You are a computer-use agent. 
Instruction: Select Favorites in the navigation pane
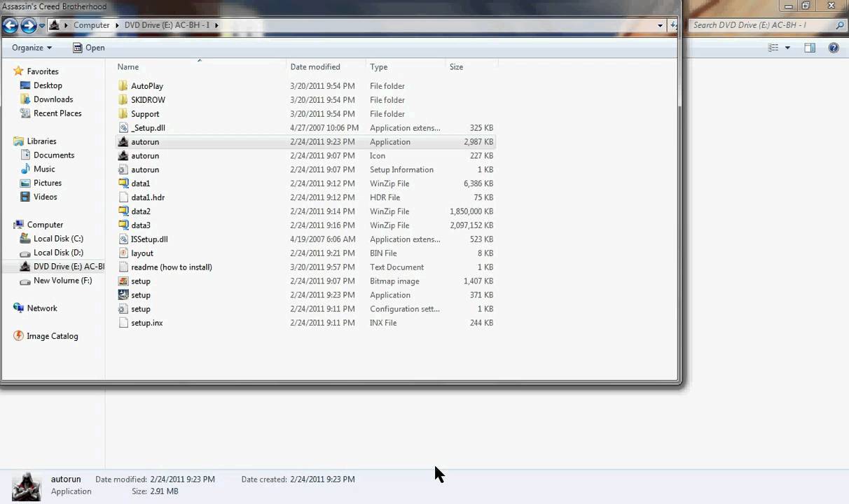(x=43, y=71)
